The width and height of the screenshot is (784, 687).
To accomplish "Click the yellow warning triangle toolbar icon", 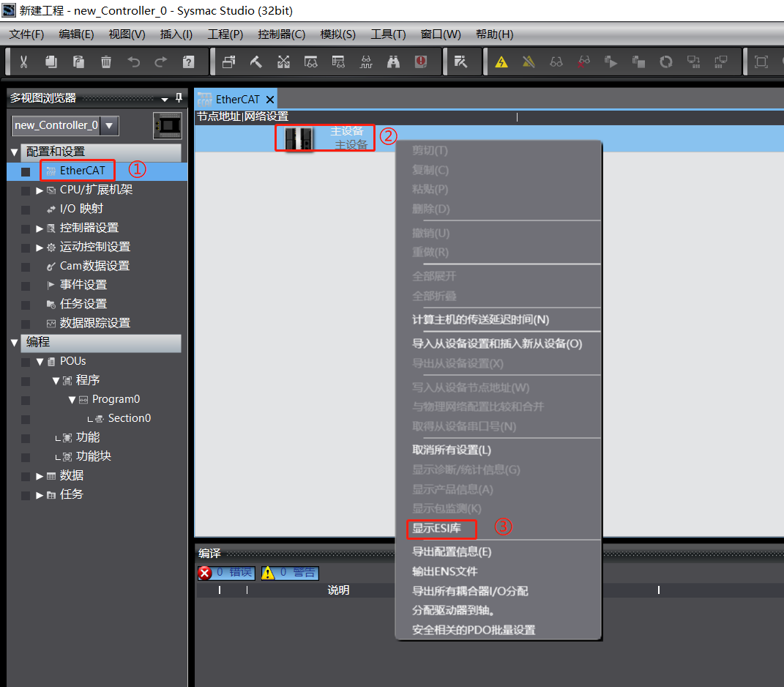I will click(501, 62).
